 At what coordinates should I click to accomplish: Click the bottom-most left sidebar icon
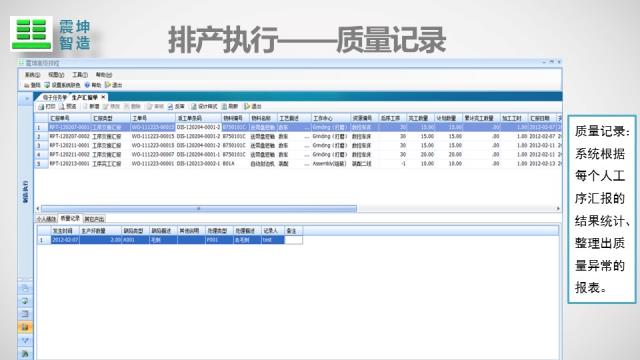[25, 353]
